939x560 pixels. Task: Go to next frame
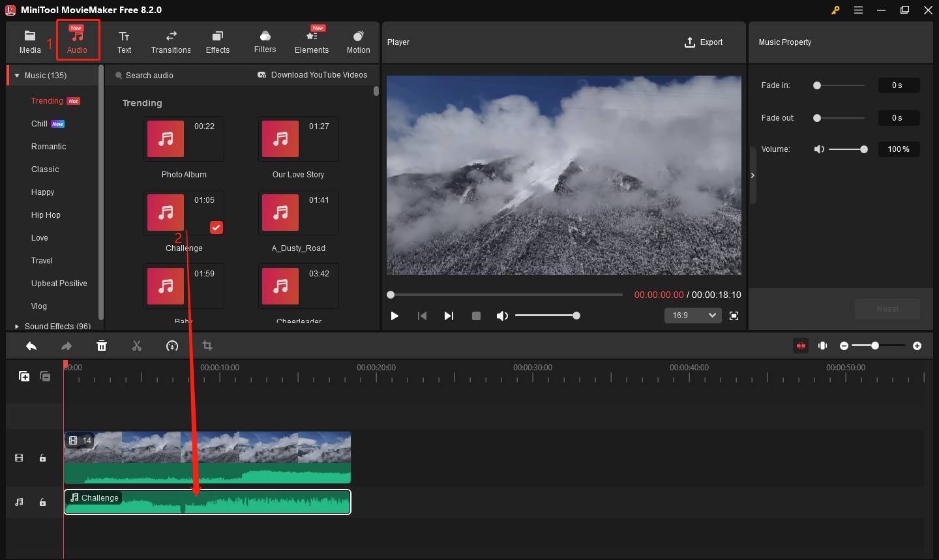[x=449, y=316]
